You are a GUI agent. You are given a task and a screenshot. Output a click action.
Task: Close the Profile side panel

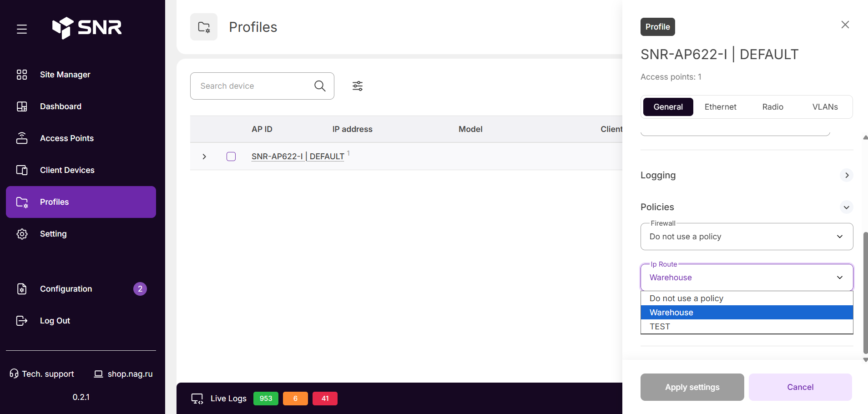point(845,25)
